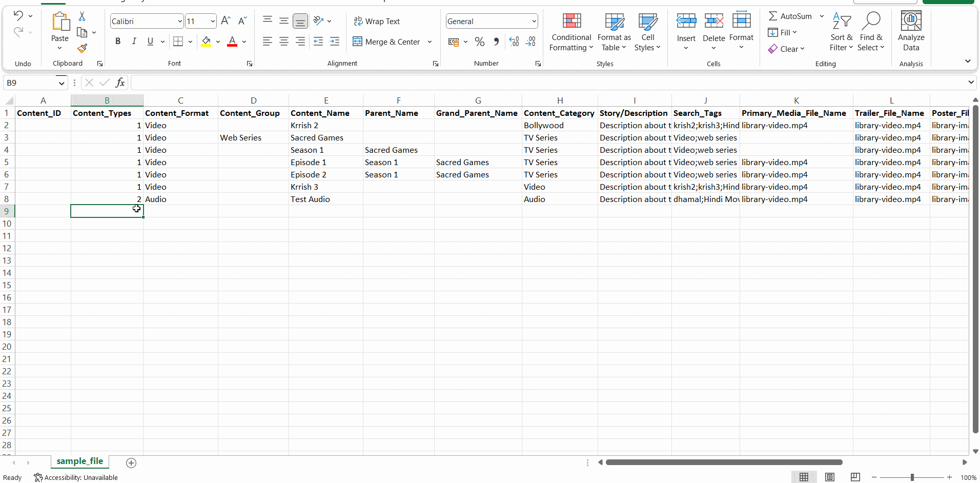Apply Percent Style icon
This screenshot has height=483, width=980.
pos(480,42)
